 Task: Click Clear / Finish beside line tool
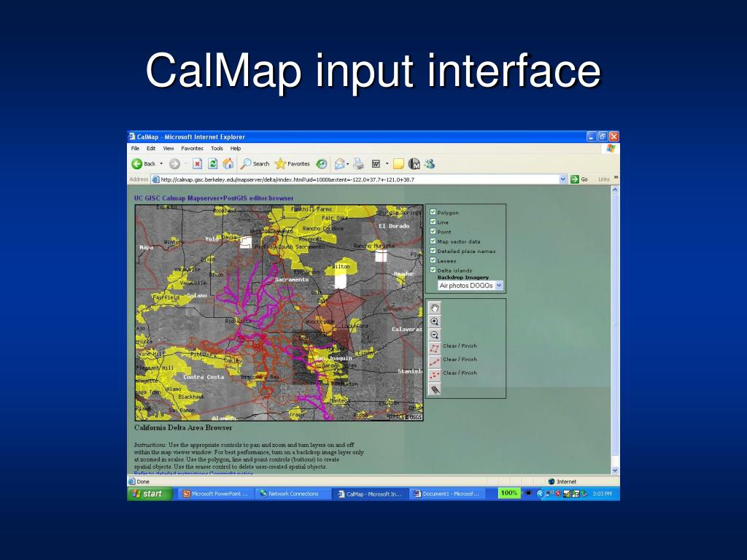pos(460,359)
